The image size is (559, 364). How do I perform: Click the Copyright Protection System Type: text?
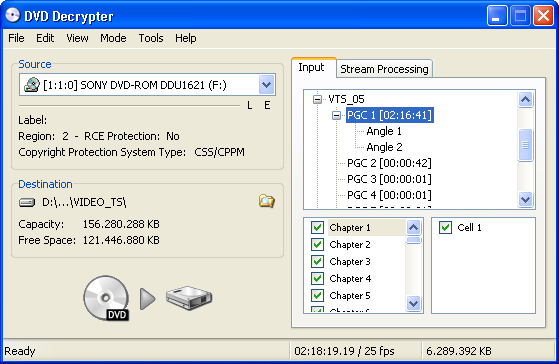[102, 152]
